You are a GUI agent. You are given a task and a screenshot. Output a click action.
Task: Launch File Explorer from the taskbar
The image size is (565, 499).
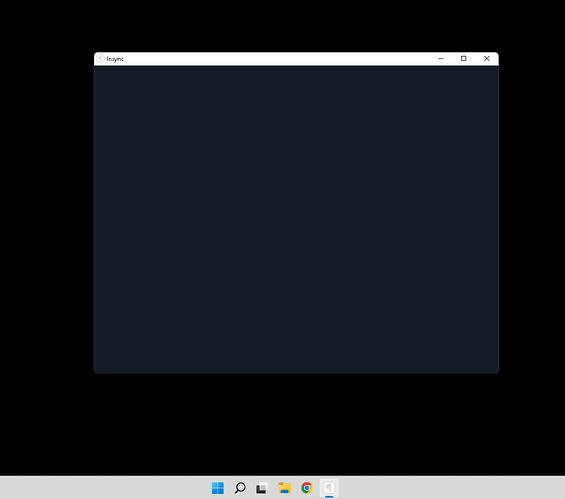[284, 488]
